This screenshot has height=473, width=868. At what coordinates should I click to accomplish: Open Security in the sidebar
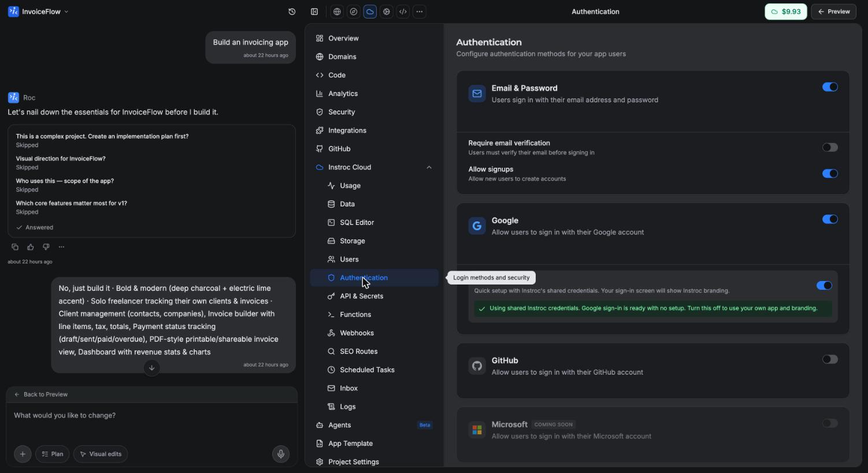(x=374, y=112)
